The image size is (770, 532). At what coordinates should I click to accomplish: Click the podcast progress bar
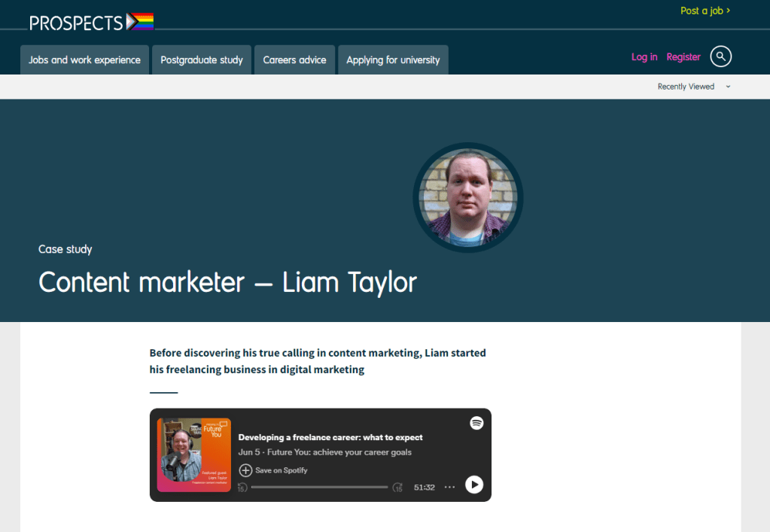(x=319, y=487)
